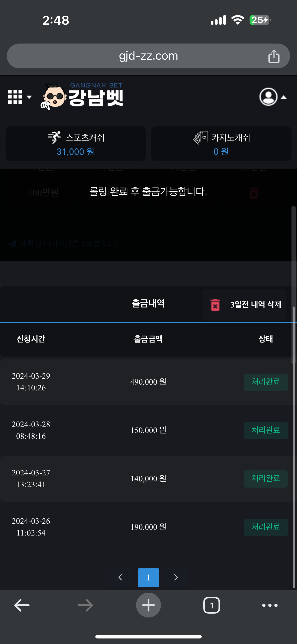Tap the Gangnam Bet logo
The image size is (297, 644).
click(x=82, y=97)
